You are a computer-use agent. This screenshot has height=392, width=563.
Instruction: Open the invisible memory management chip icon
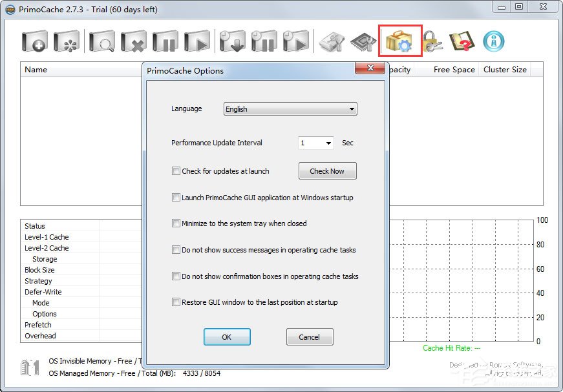363,42
